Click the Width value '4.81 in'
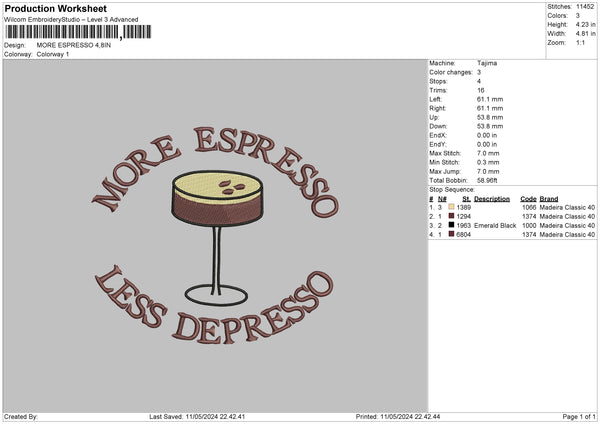This screenshot has width=600, height=424. pyautogui.click(x=585, y=34)
